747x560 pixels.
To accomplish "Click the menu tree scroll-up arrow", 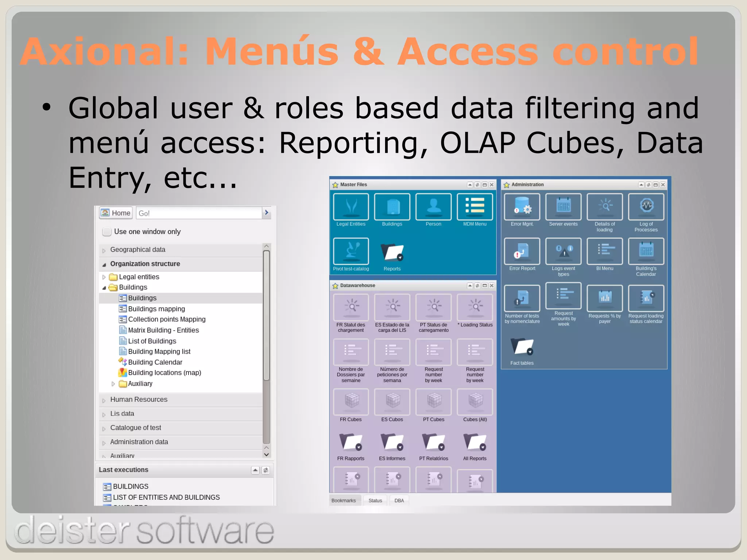I will 267,246.
